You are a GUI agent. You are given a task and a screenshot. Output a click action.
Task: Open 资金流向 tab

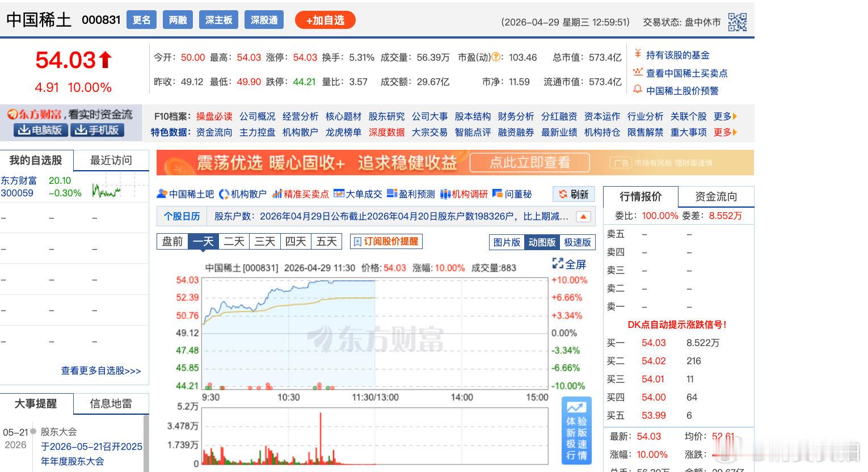(716, 197)
